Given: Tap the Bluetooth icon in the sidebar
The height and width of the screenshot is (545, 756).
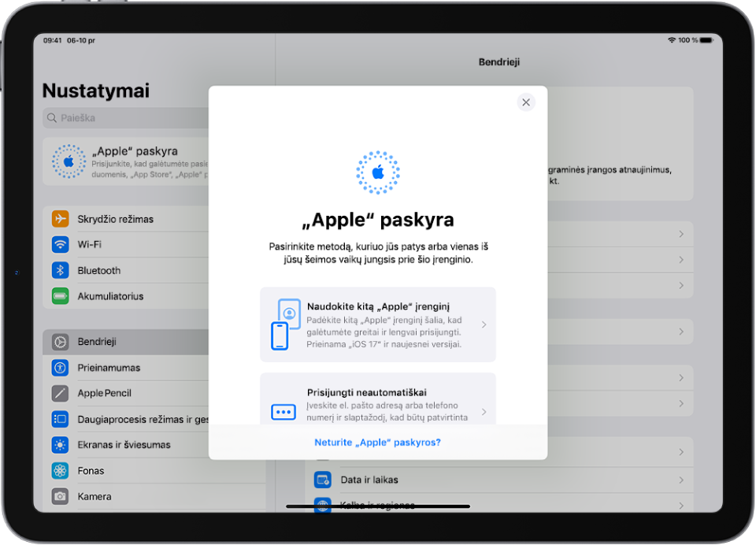Looking at the screenshot, I should [x=61, y=270].
